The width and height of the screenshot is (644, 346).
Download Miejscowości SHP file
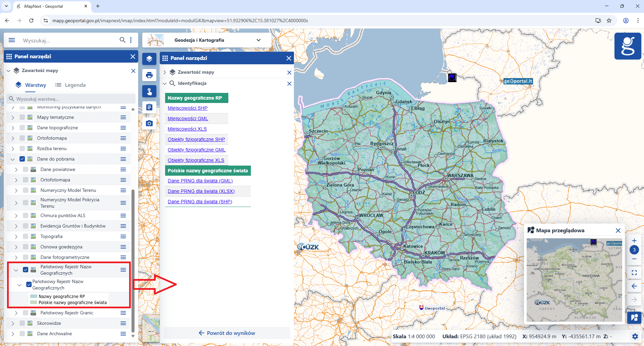click(x=187, y=108)
